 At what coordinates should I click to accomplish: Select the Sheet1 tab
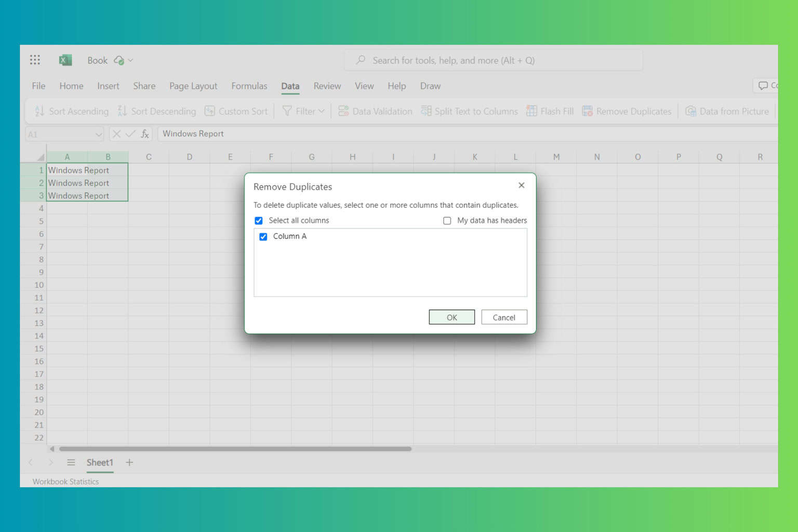[x=100, y=462]
